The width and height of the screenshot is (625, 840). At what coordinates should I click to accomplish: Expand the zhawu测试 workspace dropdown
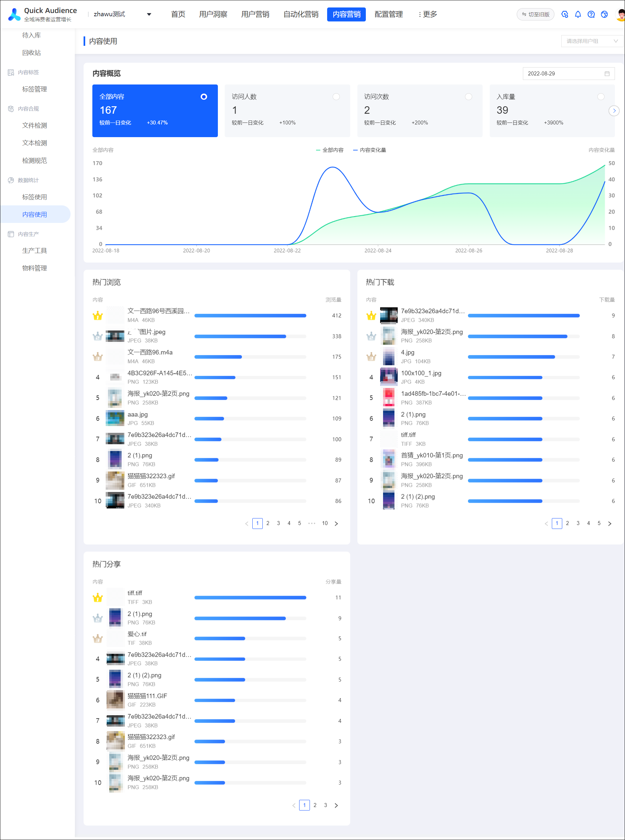coord(149,14)
